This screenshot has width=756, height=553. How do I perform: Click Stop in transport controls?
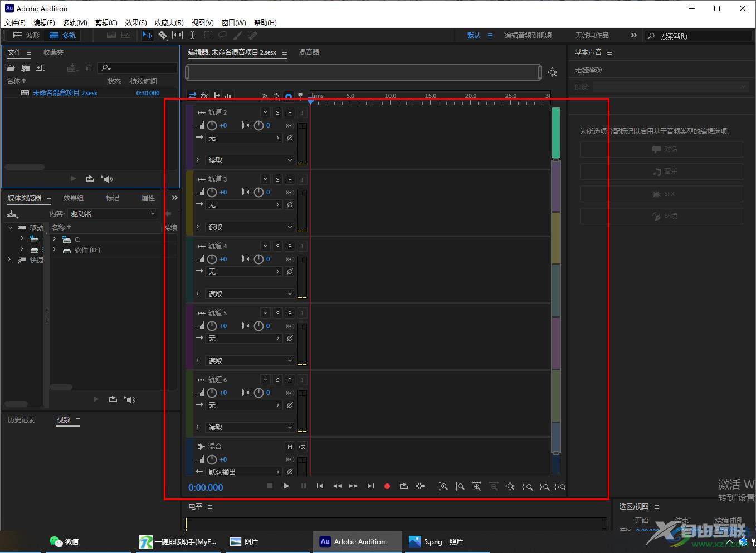(270, 486)
